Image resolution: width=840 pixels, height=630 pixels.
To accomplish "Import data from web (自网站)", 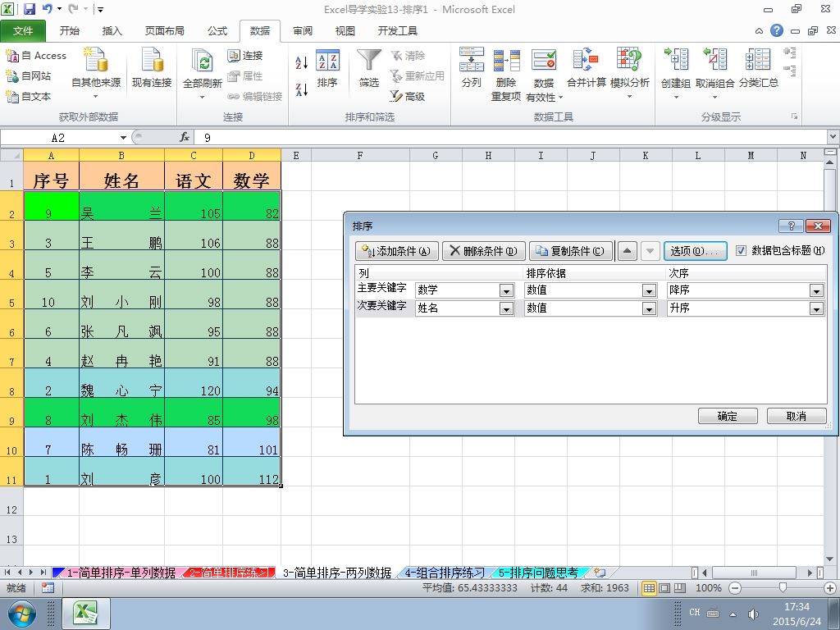I will (29, 75).
